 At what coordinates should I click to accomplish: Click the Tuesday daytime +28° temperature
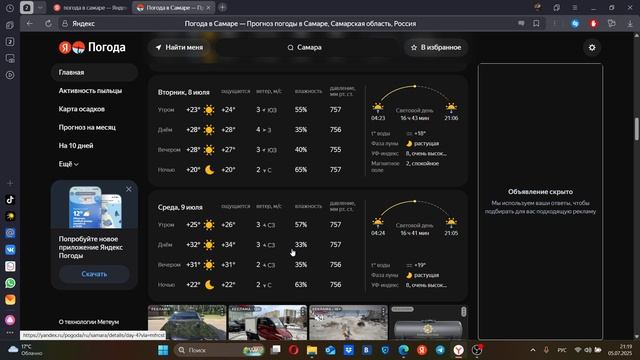tap(193, 130)
